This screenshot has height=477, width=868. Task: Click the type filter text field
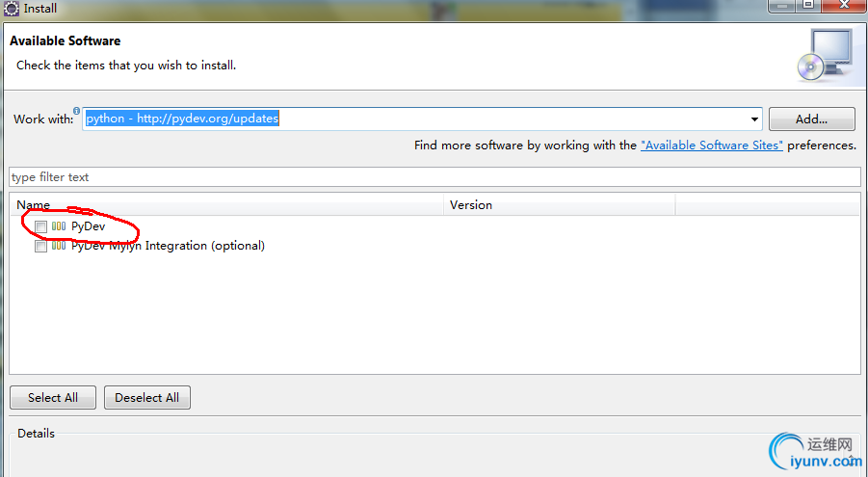tap(434, 176)
